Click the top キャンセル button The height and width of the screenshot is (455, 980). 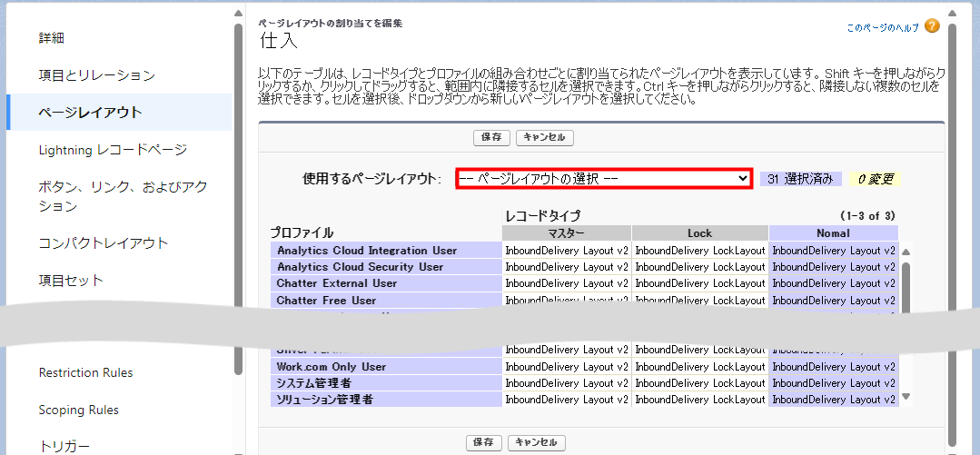point(545,137)
